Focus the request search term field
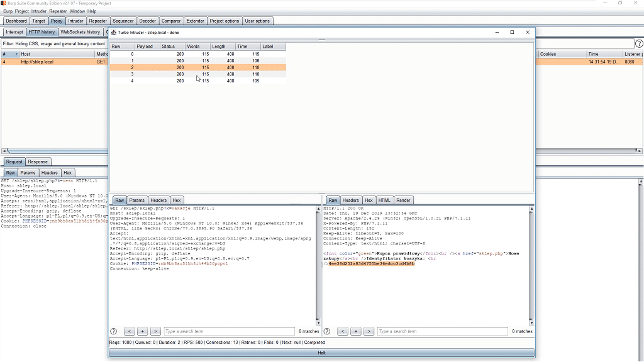The width and height of the screenshot is (644, 362). 229,331
